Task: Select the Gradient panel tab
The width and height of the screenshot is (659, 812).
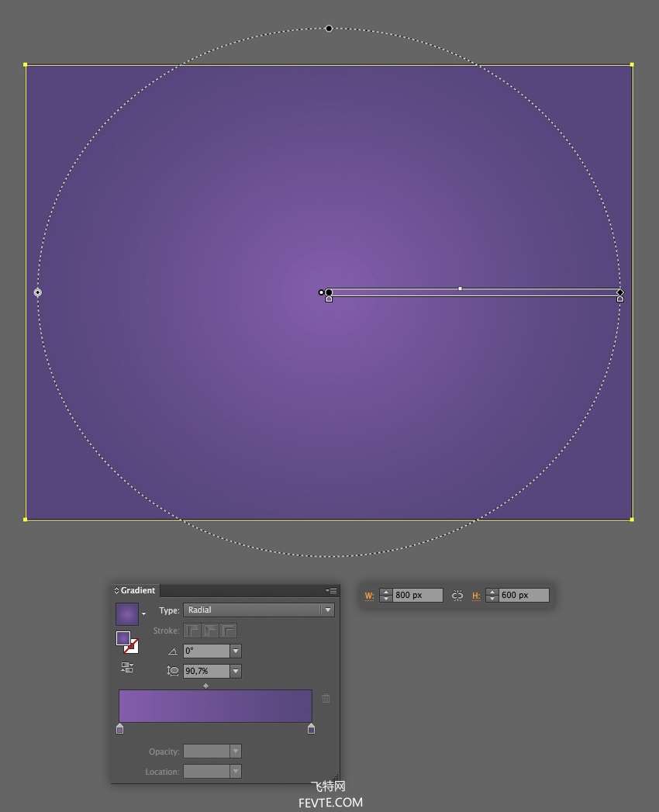Action: (136, 590)
